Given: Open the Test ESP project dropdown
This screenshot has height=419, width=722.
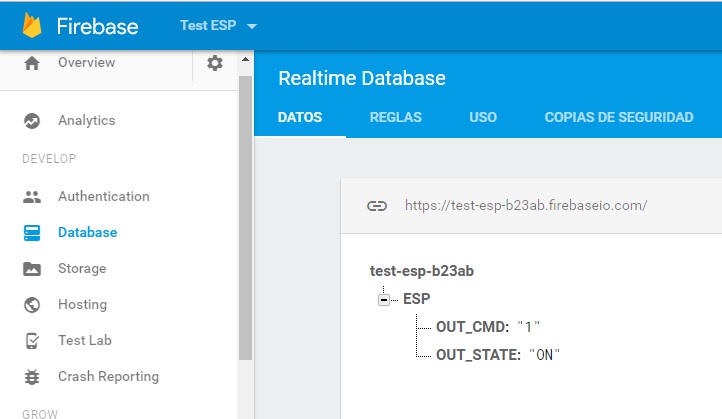Looking at the screenshot, I should pyautogui.click(x=218, y=26).
